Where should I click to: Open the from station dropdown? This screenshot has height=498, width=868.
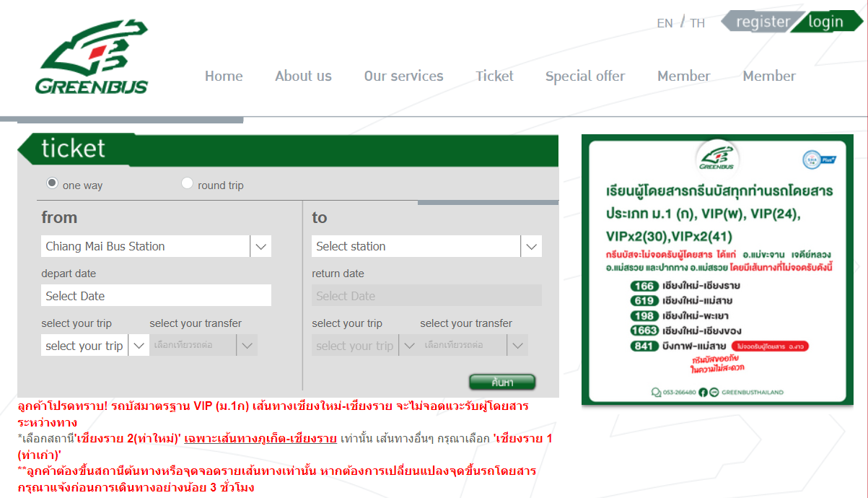156,246
